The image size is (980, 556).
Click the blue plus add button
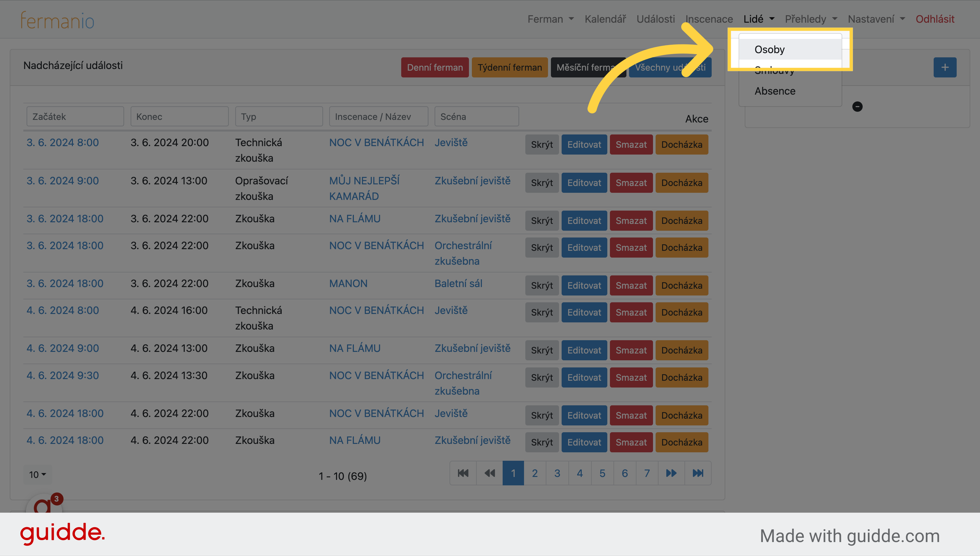(944, 67)
